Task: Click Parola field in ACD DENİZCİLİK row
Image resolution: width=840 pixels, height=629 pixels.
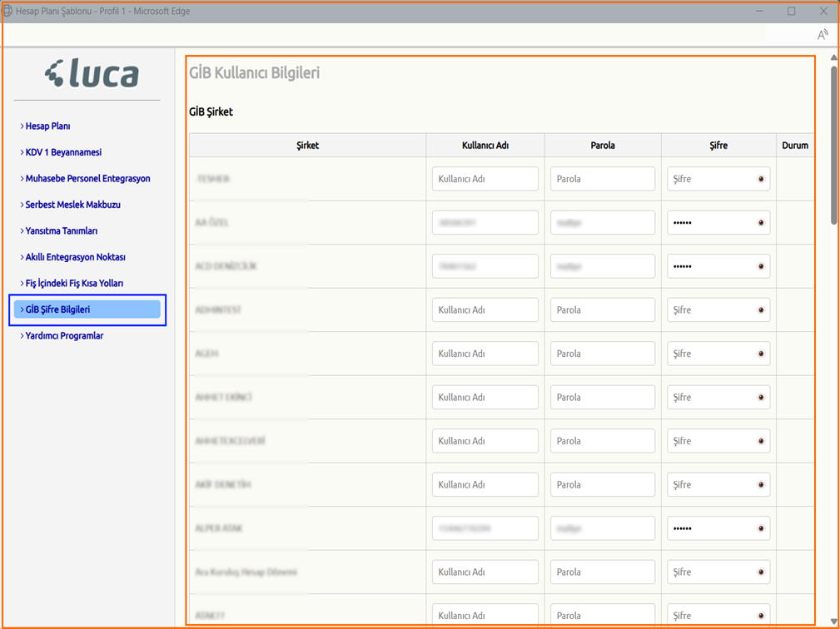Action: point(603,266)
